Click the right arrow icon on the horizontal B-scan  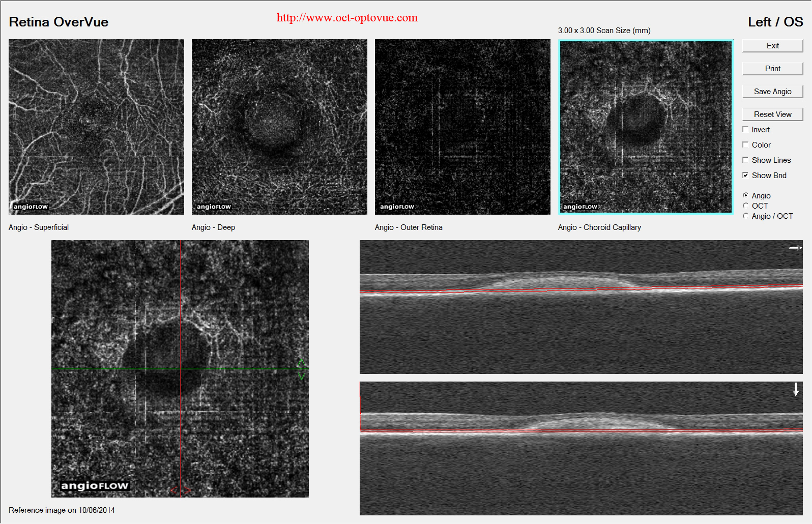point(795,248)
